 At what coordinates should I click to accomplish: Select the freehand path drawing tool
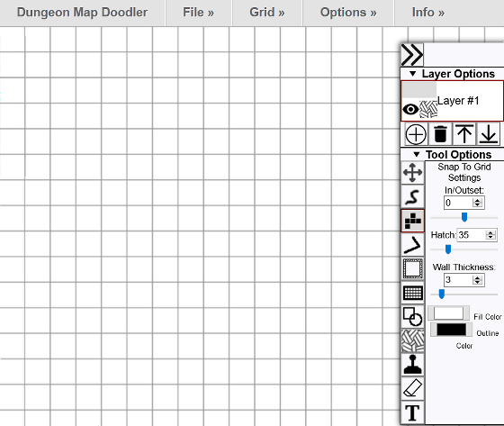pos(413,196)
